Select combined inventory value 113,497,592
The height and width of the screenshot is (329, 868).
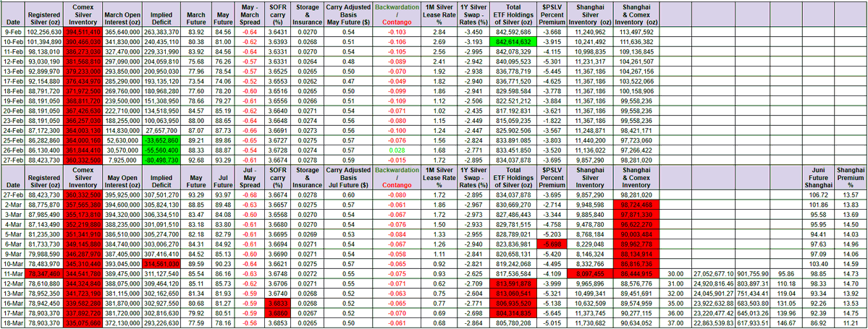[x=637, y=32]
